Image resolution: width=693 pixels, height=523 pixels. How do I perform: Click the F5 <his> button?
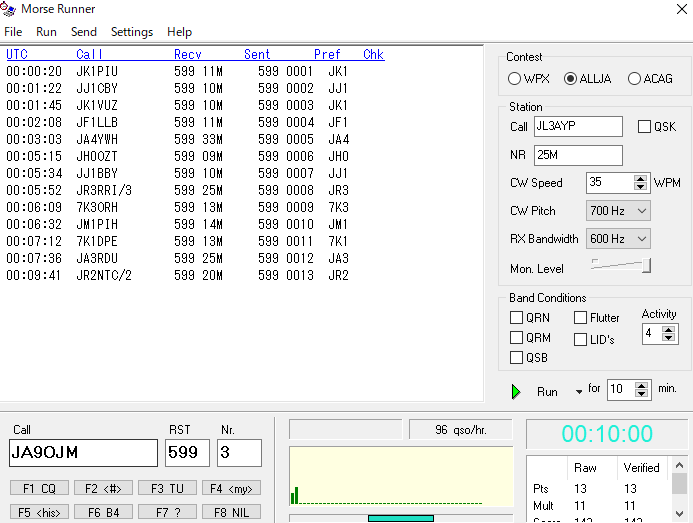coord(39,512)
